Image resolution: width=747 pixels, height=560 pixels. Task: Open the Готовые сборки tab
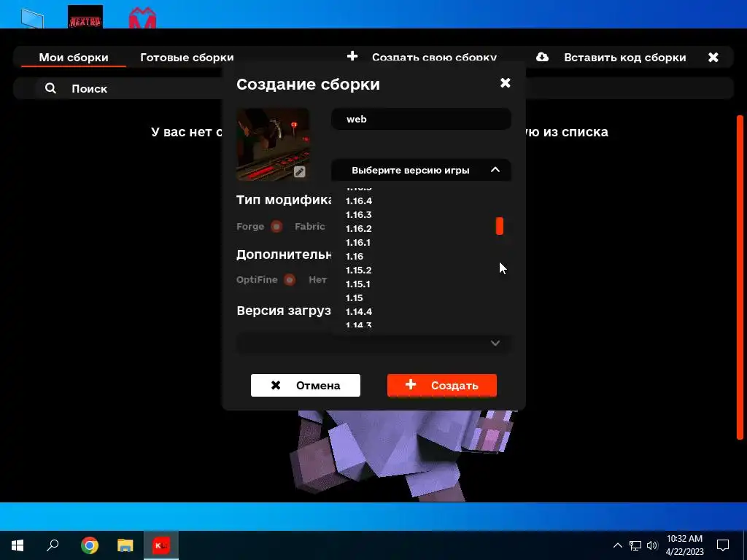point(187,57)
